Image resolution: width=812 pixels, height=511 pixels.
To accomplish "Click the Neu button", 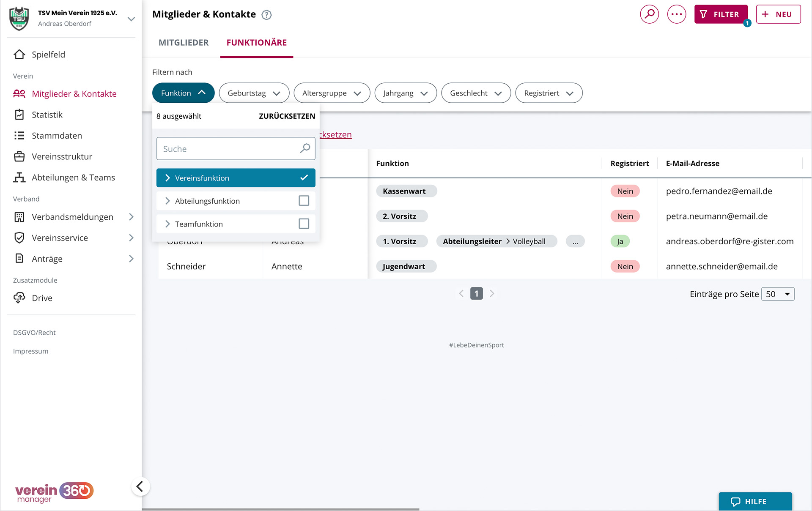I will coord(778,14).
